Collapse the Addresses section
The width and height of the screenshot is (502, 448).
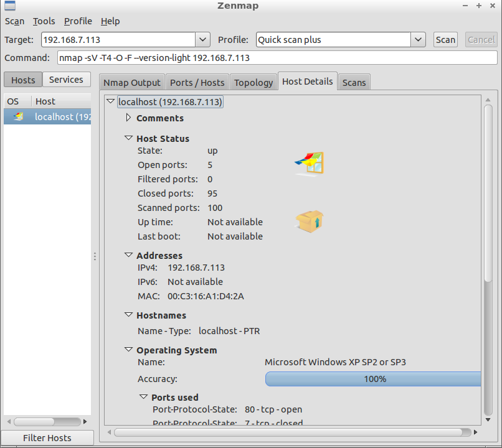pyautogui.click(x=128, y=255)
